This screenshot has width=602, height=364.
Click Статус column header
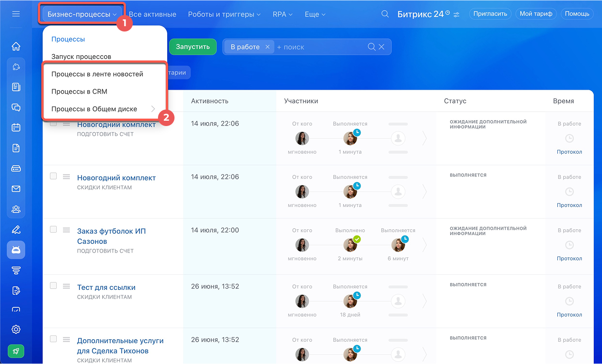pyautogui.click(x=455, y=101)
